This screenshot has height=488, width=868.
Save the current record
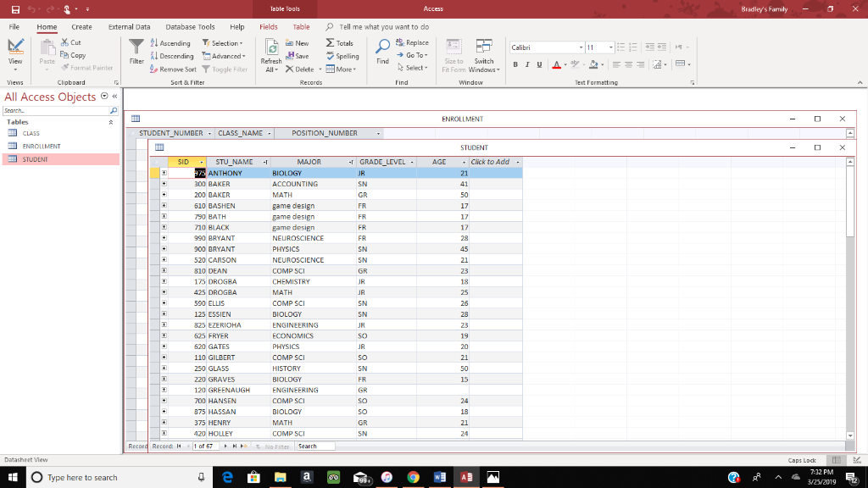point(295,56)
